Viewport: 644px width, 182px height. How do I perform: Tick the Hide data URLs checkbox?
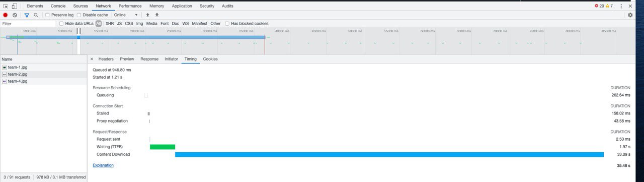[61, 24]
